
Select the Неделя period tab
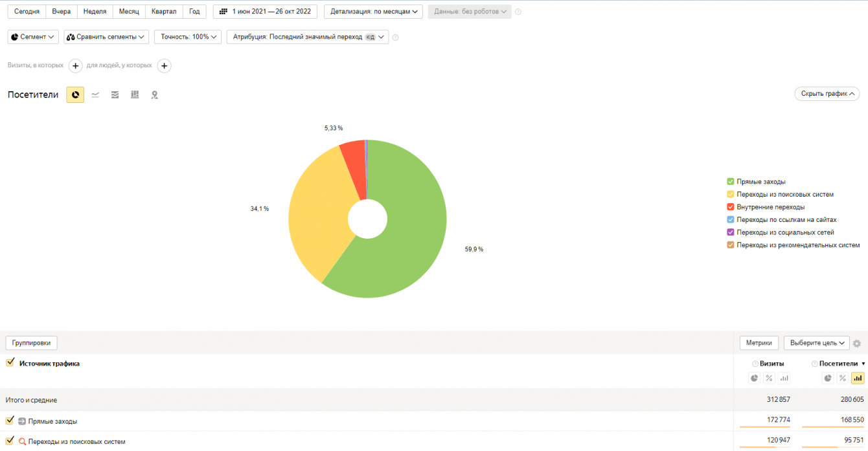(95, 12)
